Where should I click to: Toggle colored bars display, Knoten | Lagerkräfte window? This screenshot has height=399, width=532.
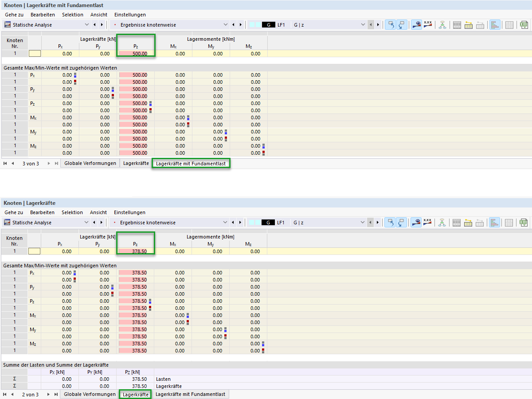click(495, 223)
